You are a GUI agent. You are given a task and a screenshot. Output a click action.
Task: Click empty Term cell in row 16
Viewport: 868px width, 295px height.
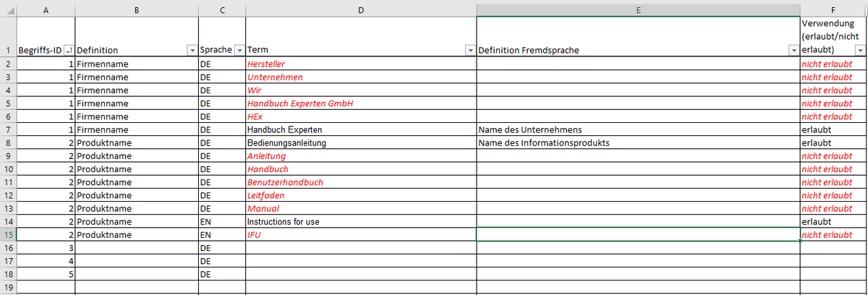pyautogui.click(x=361, y=248)
